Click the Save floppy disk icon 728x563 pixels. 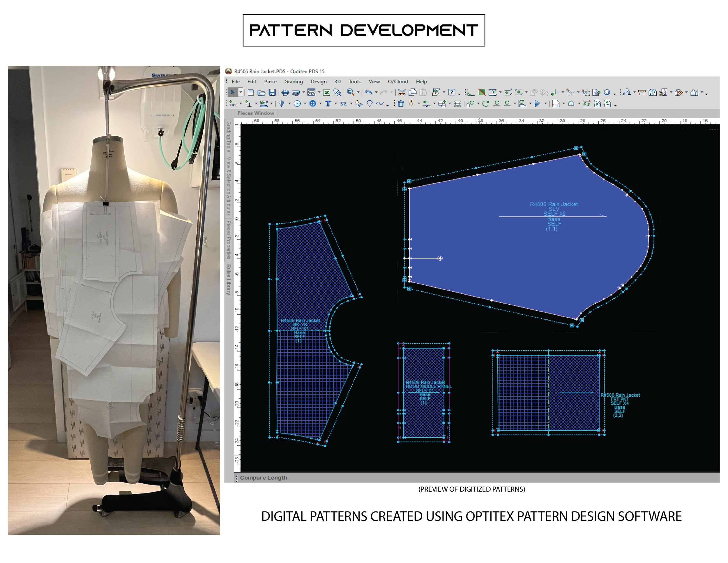[x=272, y=92]
